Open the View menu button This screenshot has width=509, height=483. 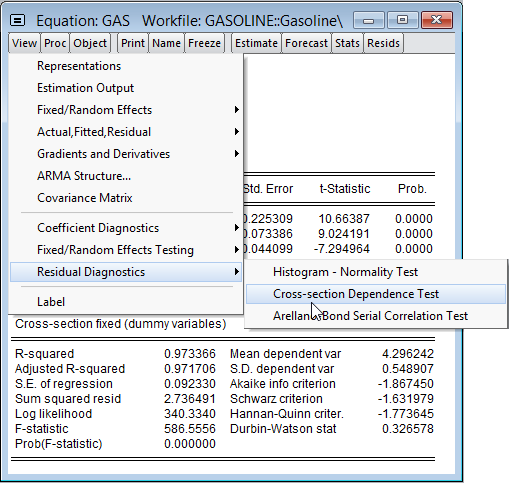coord(24,43)
